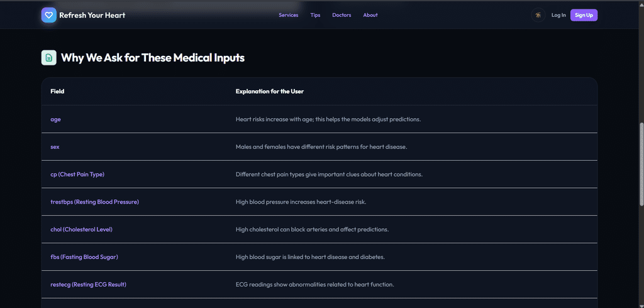The height and width of the screenshot is (308, 644).
Task: Select the 'age' field cell
Action: pyautogui.click(x=55, y=119)
